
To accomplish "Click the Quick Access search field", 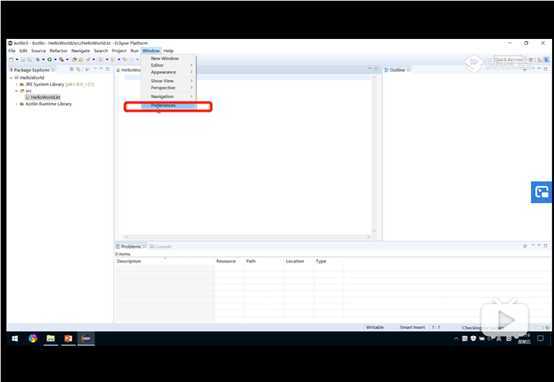I will pyautogui.click(x=508, y=60).
